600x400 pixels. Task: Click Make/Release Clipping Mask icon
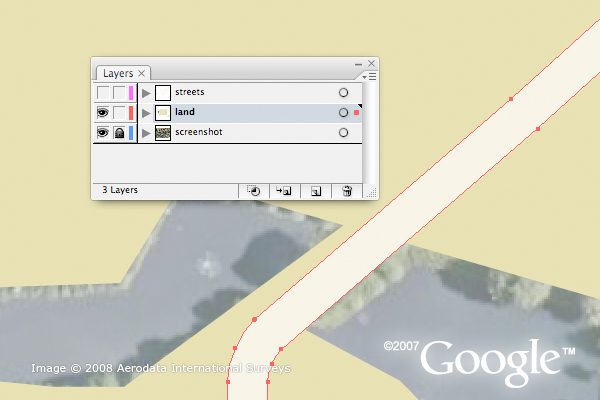click(x=253, y=191)
